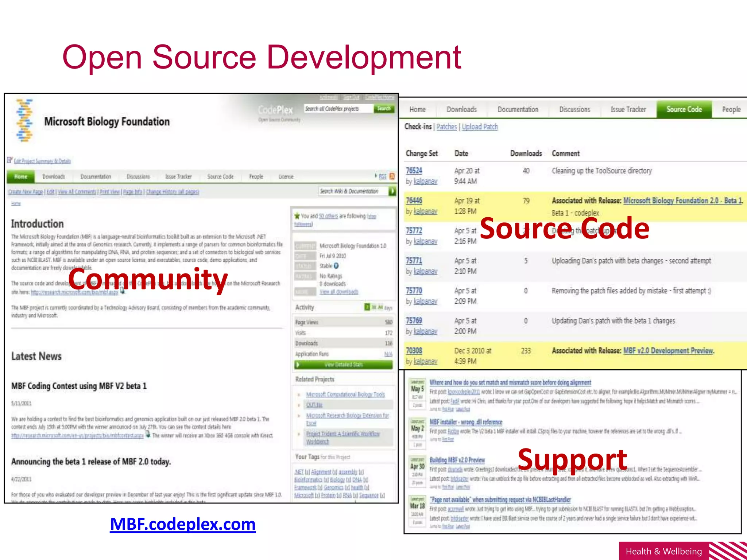Click the Health & Wellbeing footer label
The height and width of the screenshot is (560, 747).
(664, 551)
